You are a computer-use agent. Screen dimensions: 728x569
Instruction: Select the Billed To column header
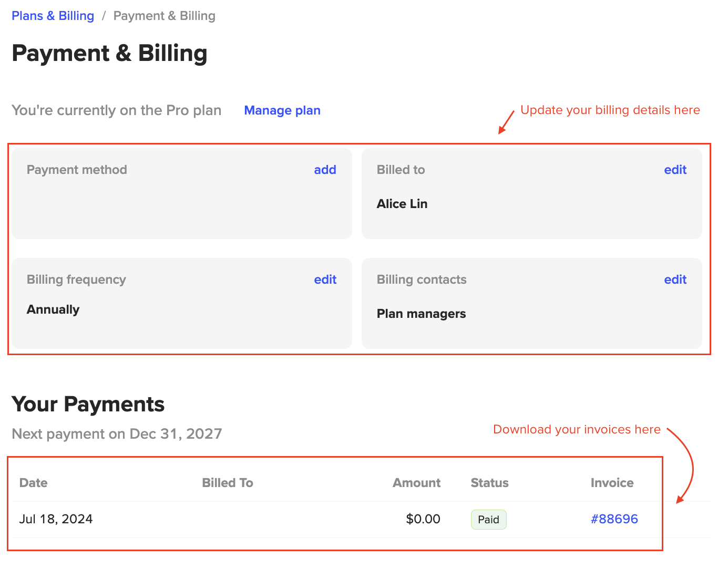228,483
